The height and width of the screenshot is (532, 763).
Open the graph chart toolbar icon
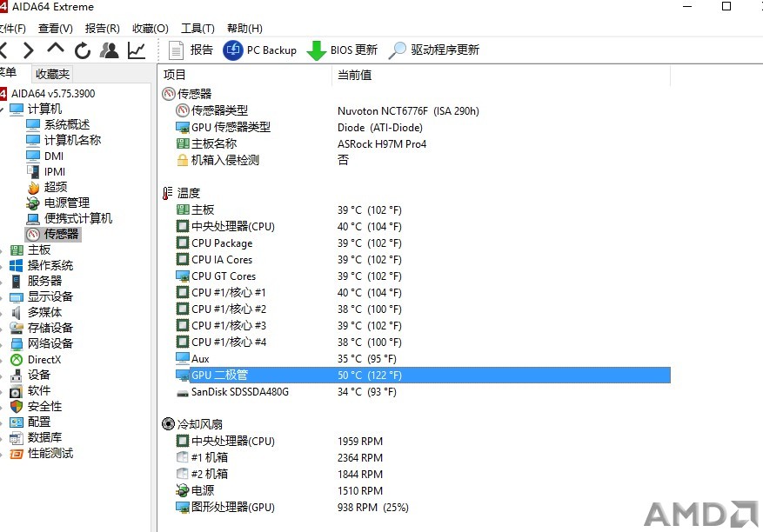coord(137,50)
